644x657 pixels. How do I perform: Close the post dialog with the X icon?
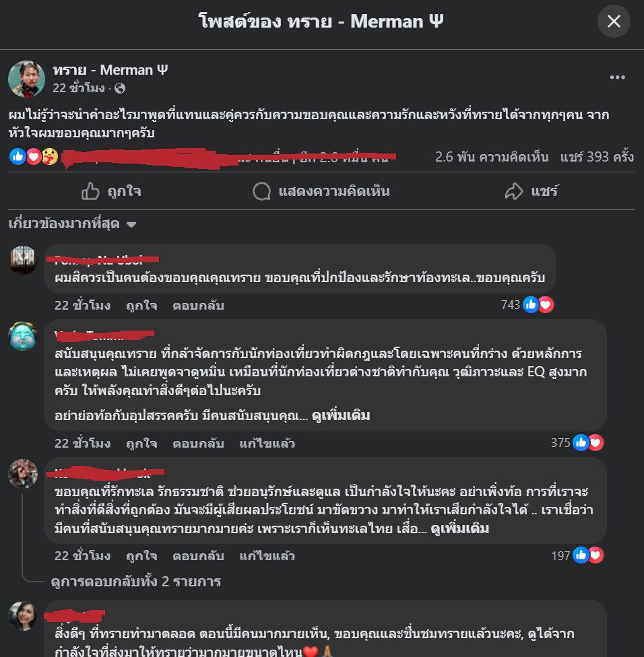pos(614,22)
